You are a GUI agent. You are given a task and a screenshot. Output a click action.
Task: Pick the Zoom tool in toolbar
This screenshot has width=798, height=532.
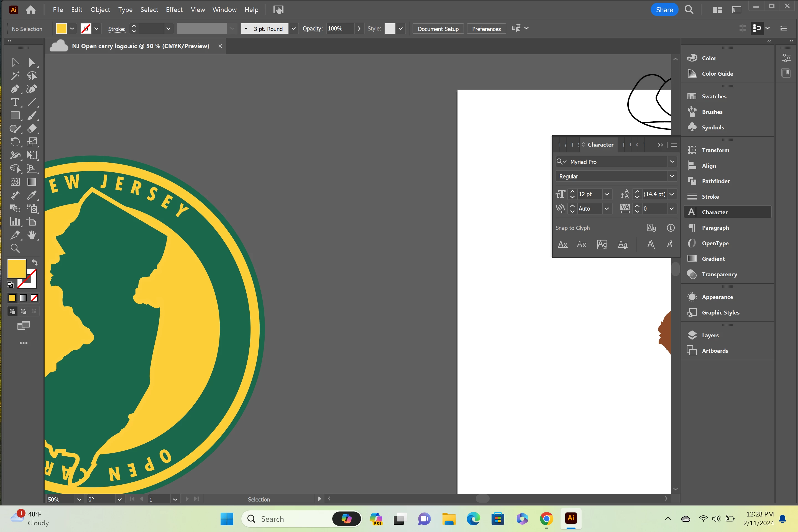(15, 248)
